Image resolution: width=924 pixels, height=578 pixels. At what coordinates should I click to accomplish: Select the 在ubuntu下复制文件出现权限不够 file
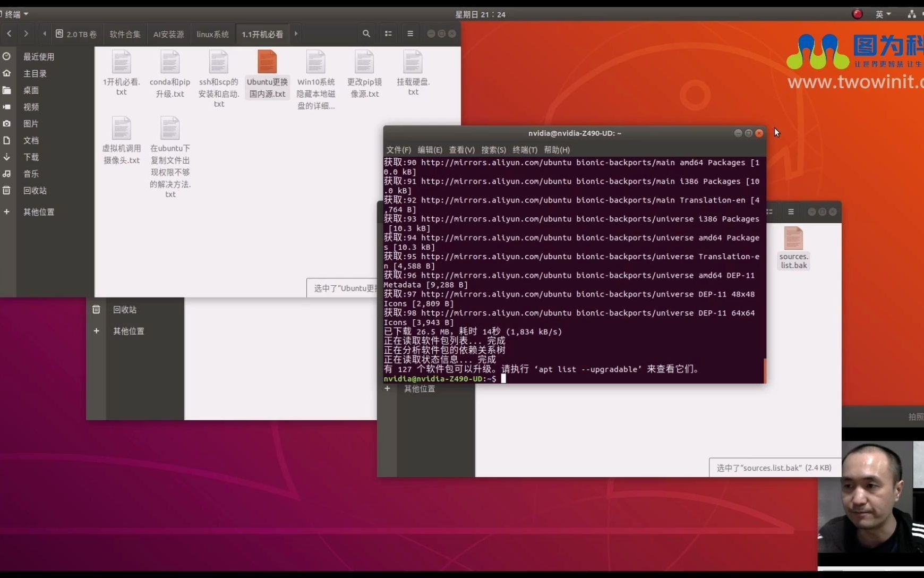point(170,157)
